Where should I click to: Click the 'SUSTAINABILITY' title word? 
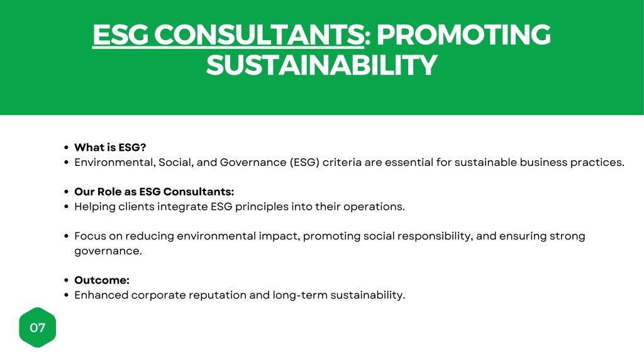(321, 65)
